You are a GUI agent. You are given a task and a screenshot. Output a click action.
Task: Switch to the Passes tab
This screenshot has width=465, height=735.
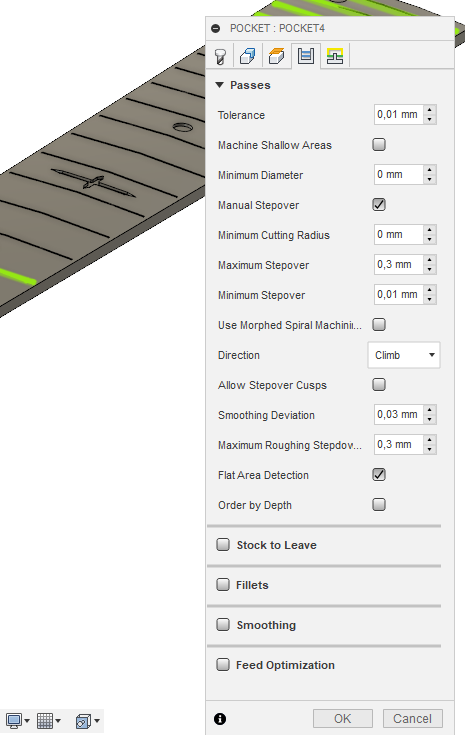(x=306, y=56)
